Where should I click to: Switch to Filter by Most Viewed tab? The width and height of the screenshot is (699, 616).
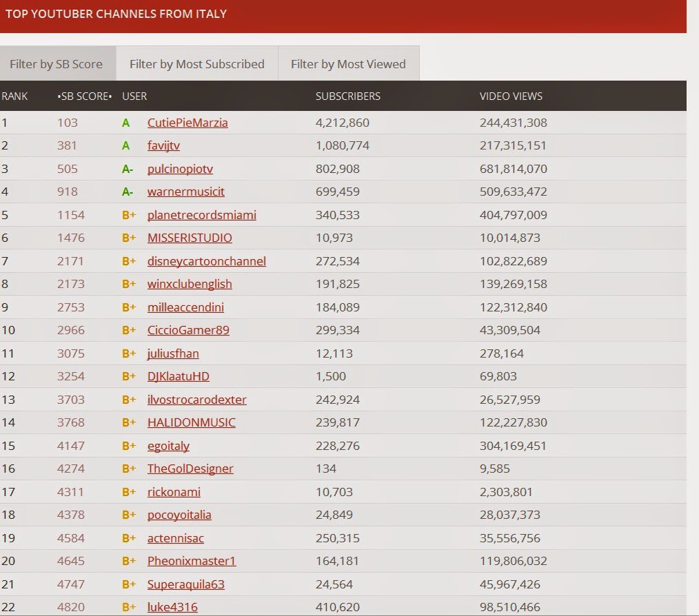coord(348,64)
